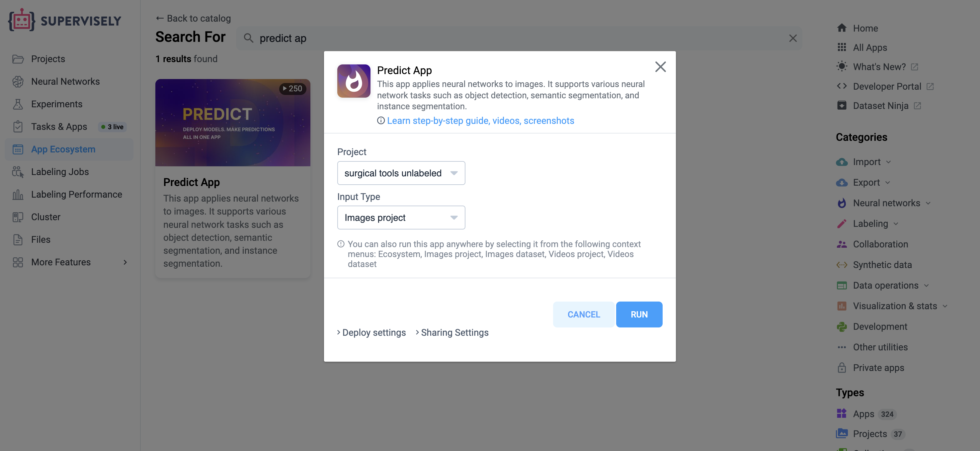The width and height of the screenshot is (980, 451).
Task: Close the Predict App dialog
Action: (660, 67)
